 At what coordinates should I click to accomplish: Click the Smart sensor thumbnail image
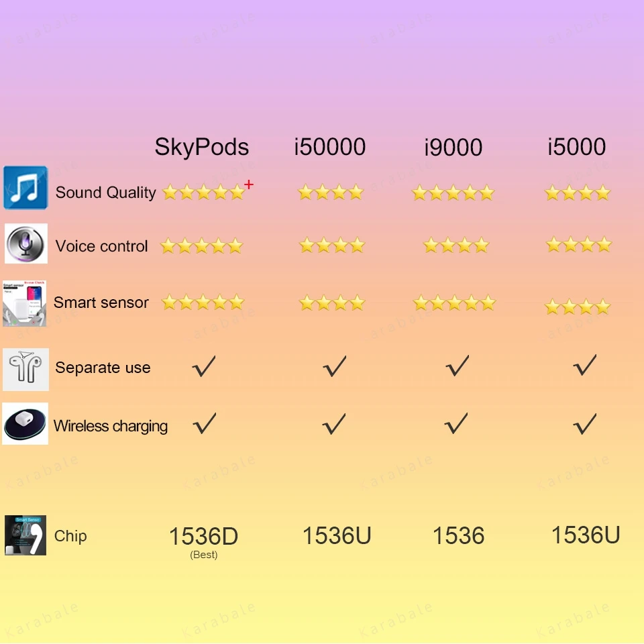click(x=24, y=303)
